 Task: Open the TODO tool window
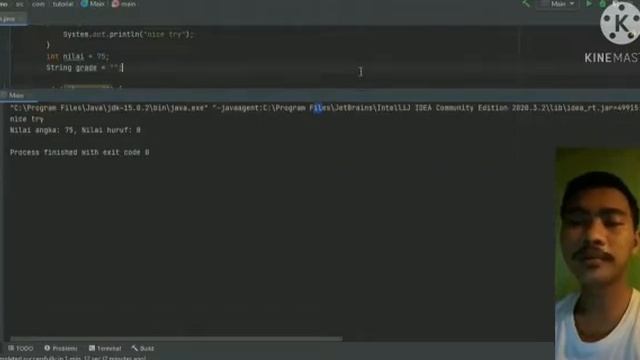pyautogui.click(x=20, y=349)
